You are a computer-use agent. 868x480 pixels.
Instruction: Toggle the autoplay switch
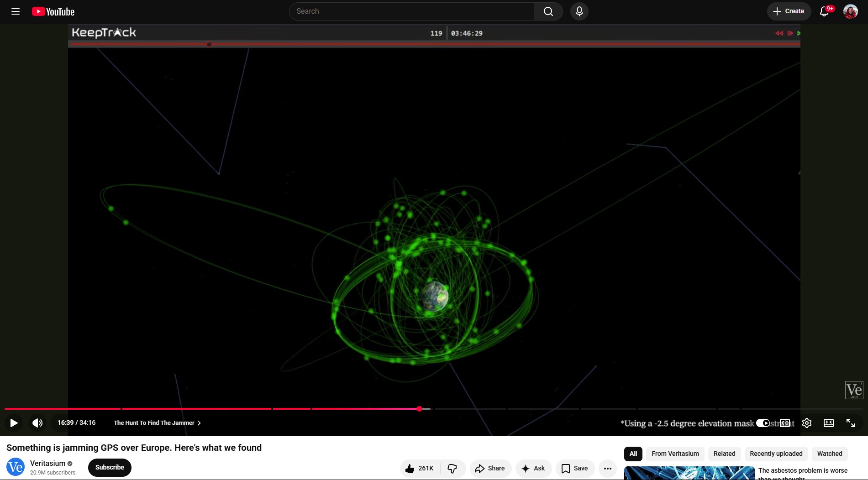click(763, 423)
